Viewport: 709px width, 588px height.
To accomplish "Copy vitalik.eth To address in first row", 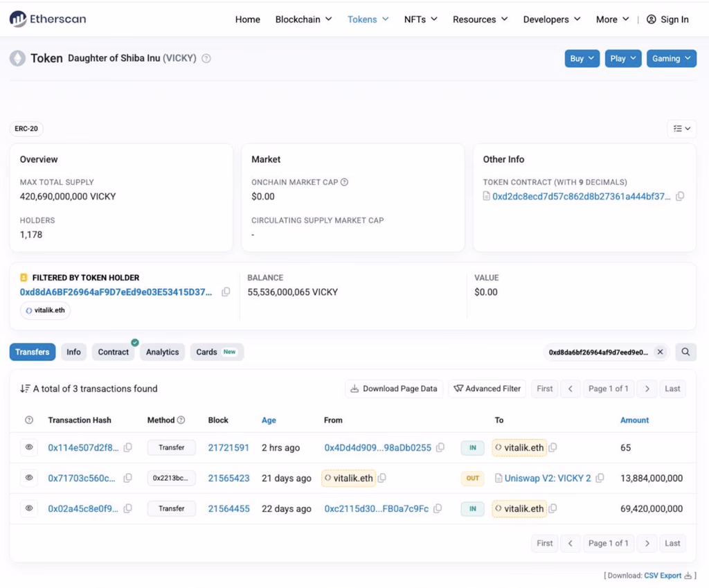I will [553, 447].
